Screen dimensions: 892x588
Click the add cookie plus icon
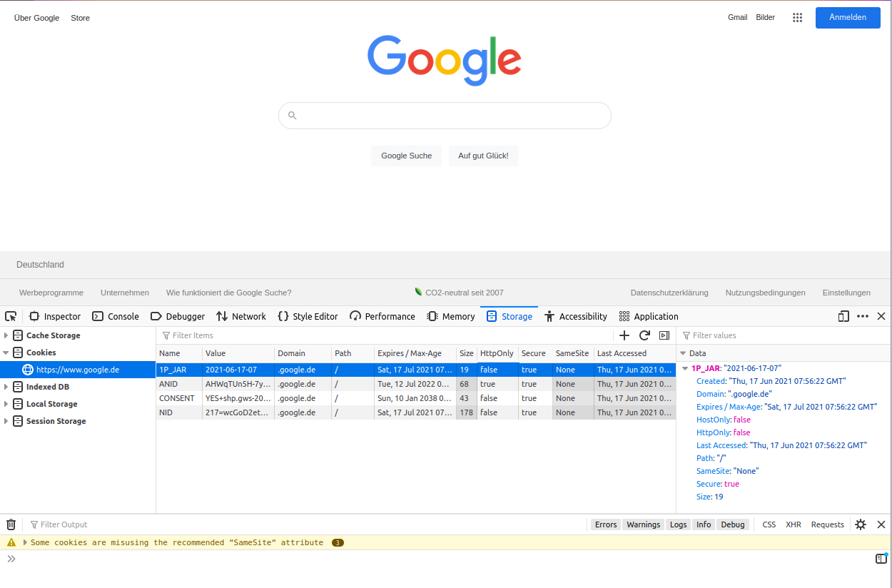(624, 335)
